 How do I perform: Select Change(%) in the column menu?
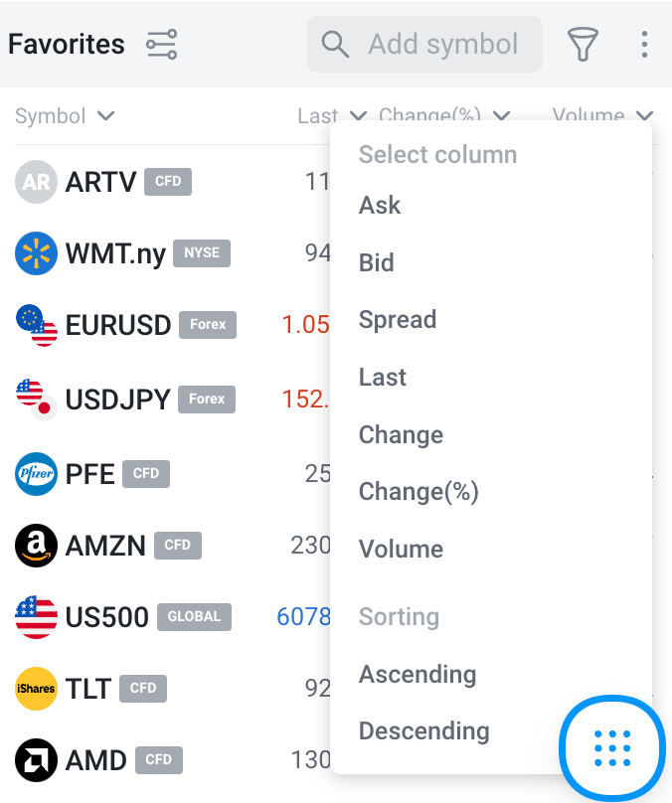(419, 492)
